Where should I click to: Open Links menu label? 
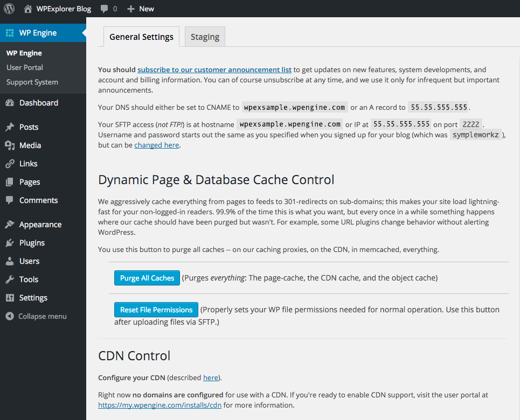click(28, 164)
